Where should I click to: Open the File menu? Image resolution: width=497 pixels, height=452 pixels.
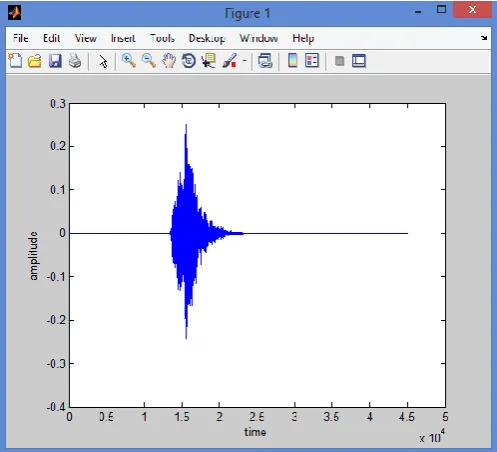click(x=21, y=38)
